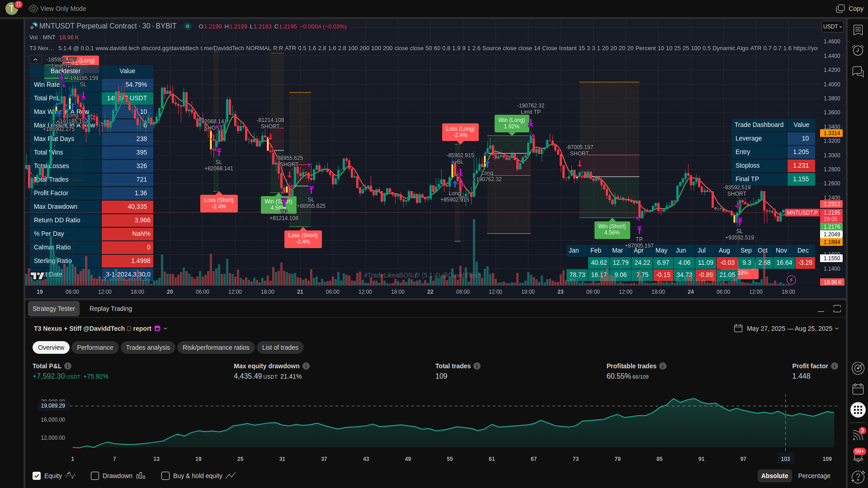
Task: Open the economic calendar icon
Action: point(858,389)
